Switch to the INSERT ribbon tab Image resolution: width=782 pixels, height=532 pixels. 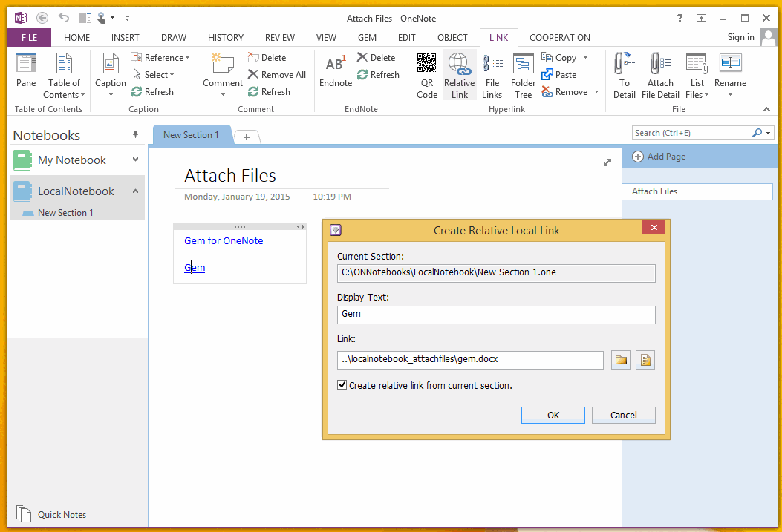coord(126,37)
